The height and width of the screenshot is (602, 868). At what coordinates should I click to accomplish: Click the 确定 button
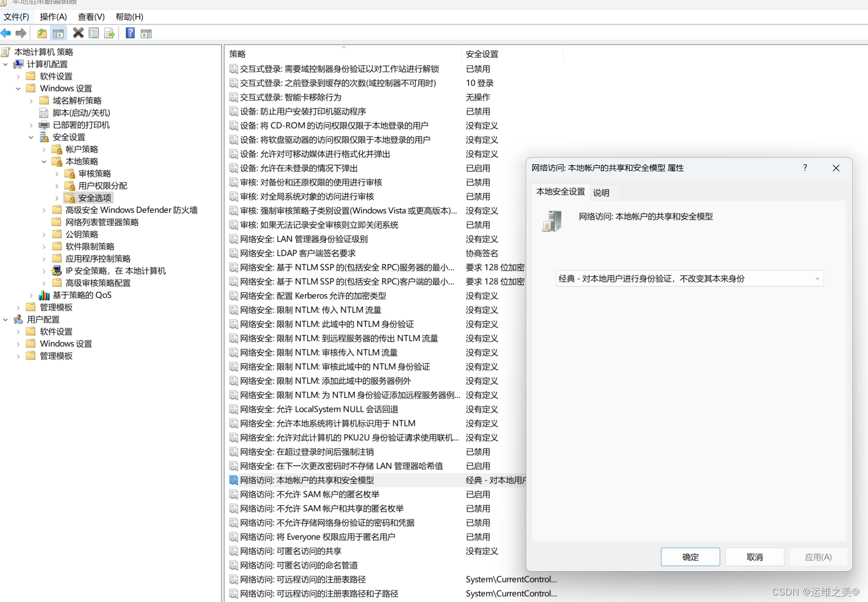pyautogui.click(x=691, y=557)
